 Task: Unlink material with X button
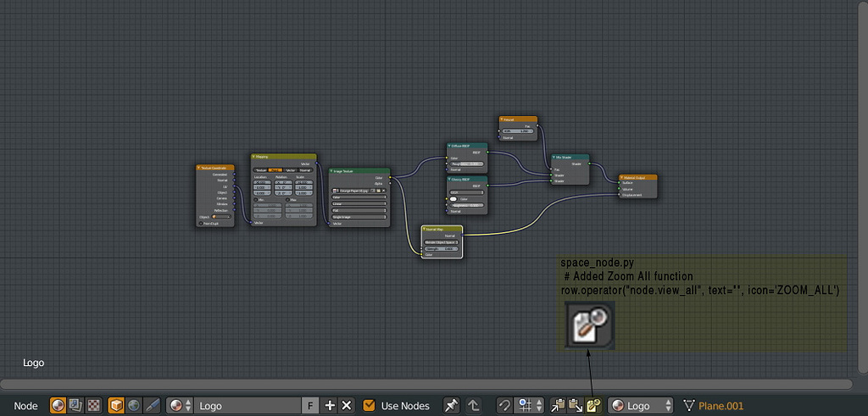click(x=347, y=406)
